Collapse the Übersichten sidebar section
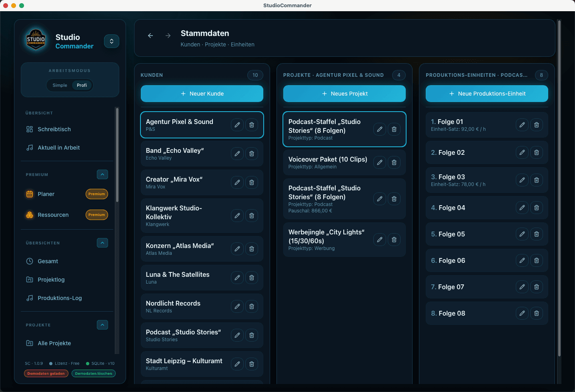The width and height of the screenshot is (575, 392). click(x=102, y=243)
